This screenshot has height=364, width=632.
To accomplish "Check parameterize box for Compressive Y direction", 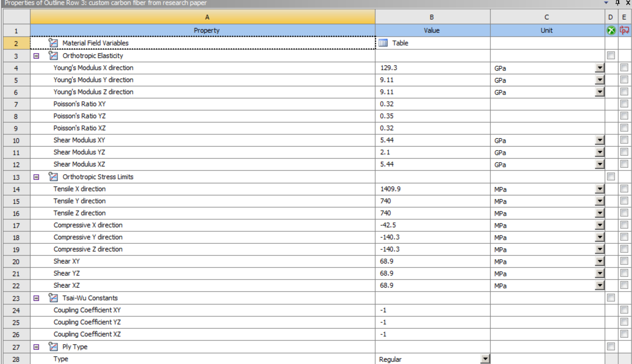I will click(x=624, y=237).
